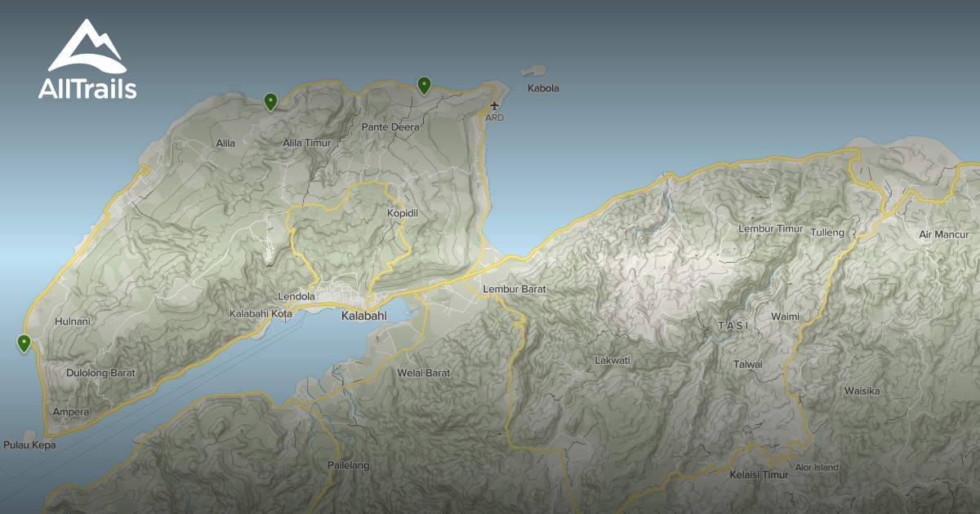Click the pin marker between Alila and Alila Timur
Viewport: 980px width, 514px height.
pyautogui.click(x=271, y=101)
